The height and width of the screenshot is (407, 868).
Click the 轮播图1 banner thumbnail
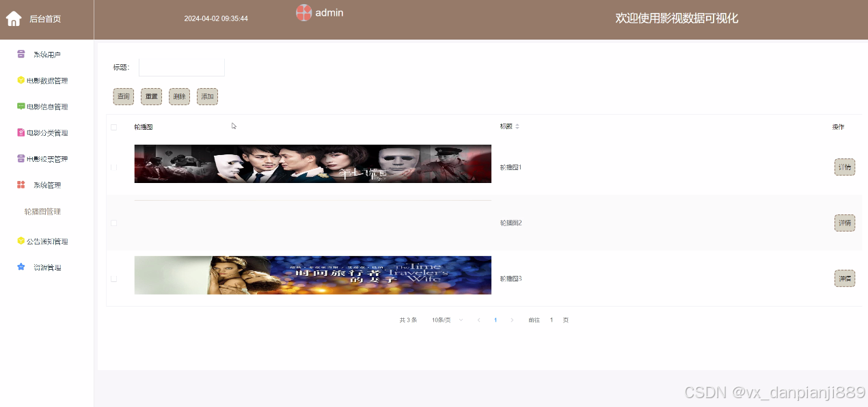coord(313,164)
